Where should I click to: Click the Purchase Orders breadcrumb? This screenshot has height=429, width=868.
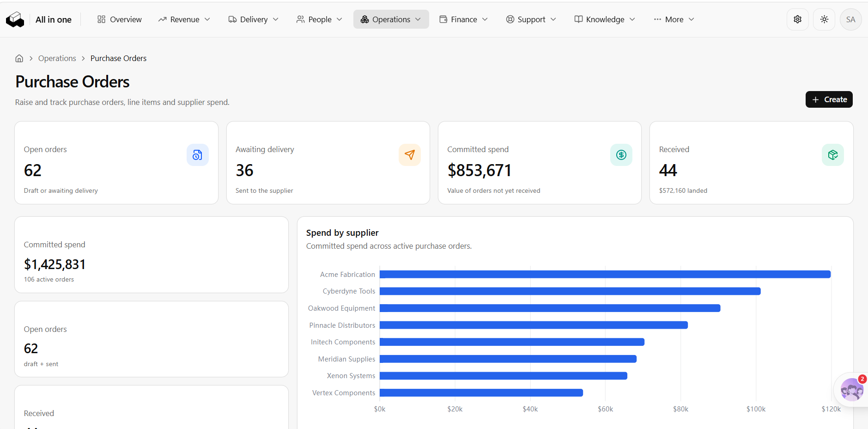point(118,58)
